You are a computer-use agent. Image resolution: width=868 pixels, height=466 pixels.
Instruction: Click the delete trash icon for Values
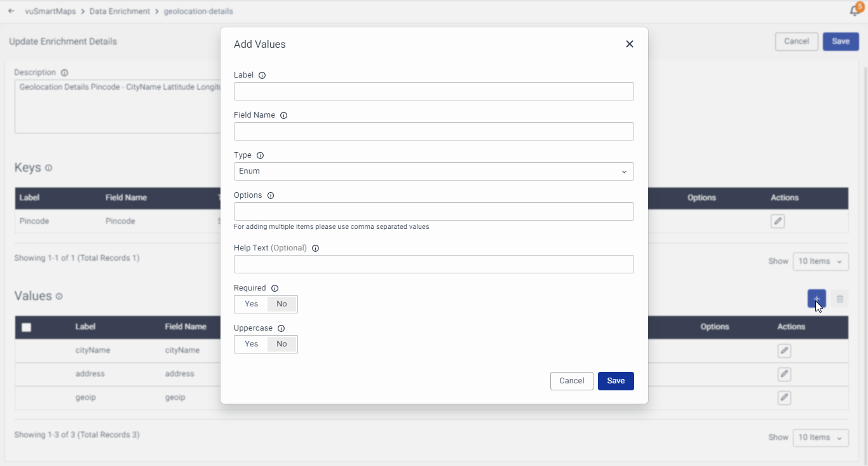pyautogui.click(x=840, y=299)
